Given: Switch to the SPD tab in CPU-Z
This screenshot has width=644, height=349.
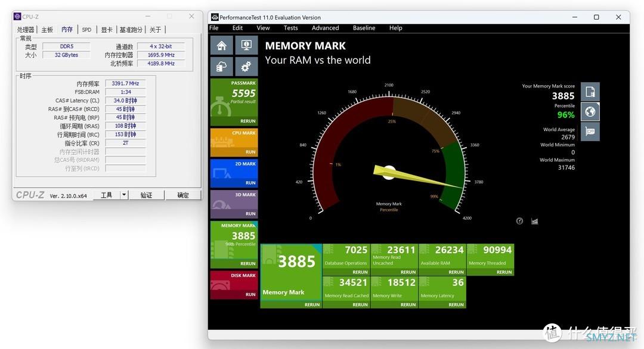Looking at the screenshot, I should 86,30.
